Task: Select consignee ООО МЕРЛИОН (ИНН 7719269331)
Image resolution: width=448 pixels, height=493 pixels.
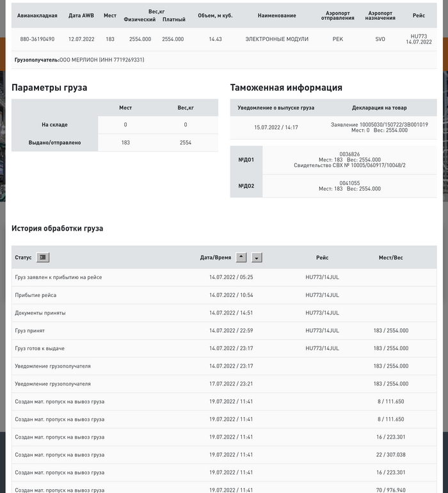Action: click(x=102, y=60)
